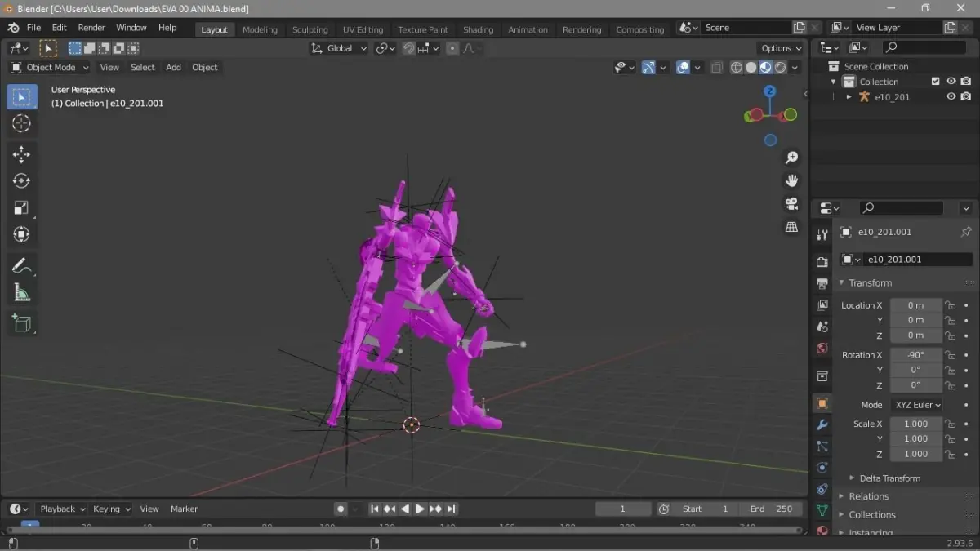The height and width of the screenshot is (551, 980).
Task: Open the Options dropdown
Action: pos(781,49)
